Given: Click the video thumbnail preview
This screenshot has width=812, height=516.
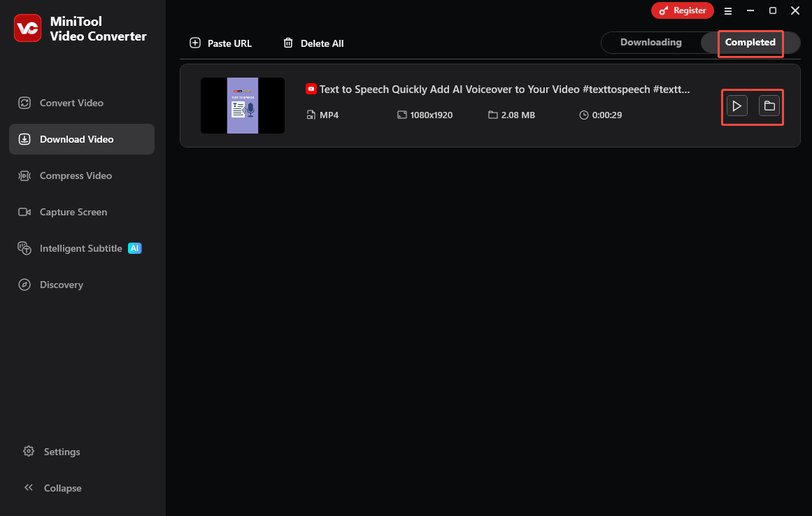Looking at the screenshot, I should (243, 106).
